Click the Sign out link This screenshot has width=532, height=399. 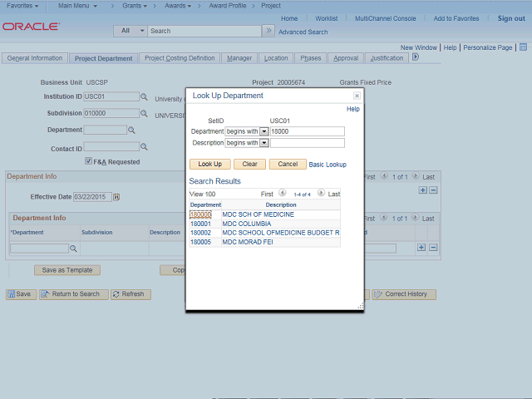[x=511, y=18]
